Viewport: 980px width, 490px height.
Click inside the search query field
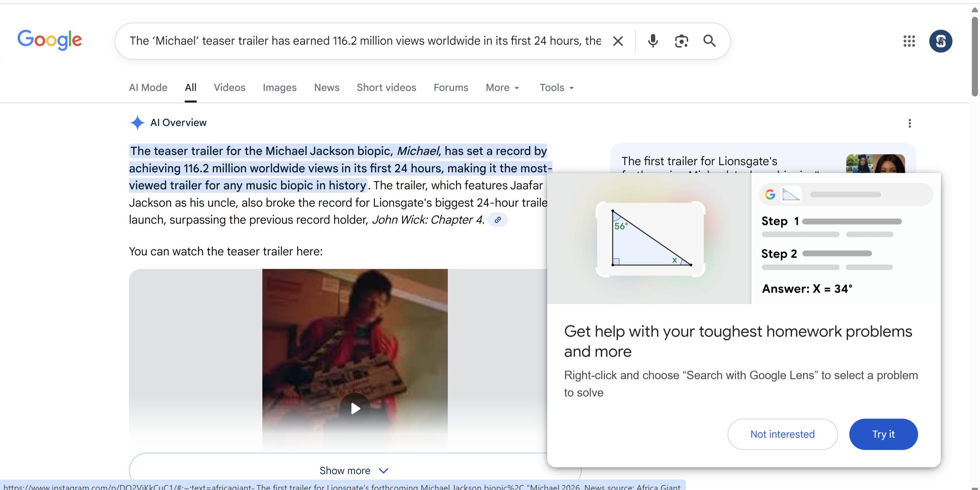pos(364,41)
